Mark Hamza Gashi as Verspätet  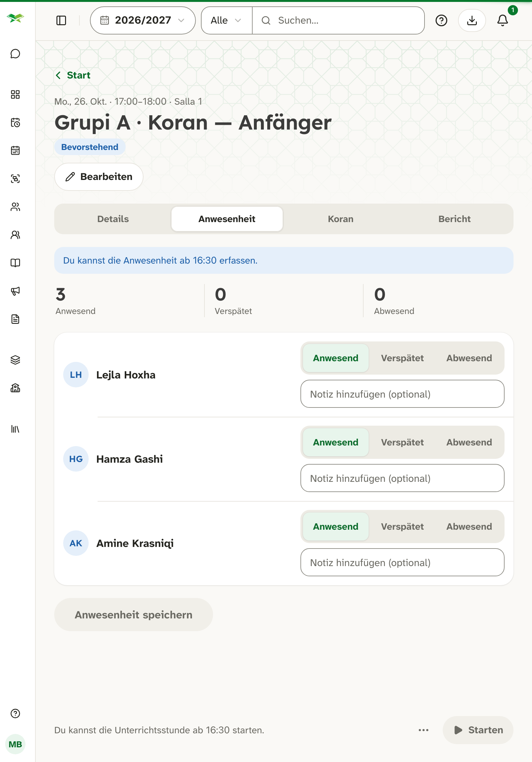(402, 442)
